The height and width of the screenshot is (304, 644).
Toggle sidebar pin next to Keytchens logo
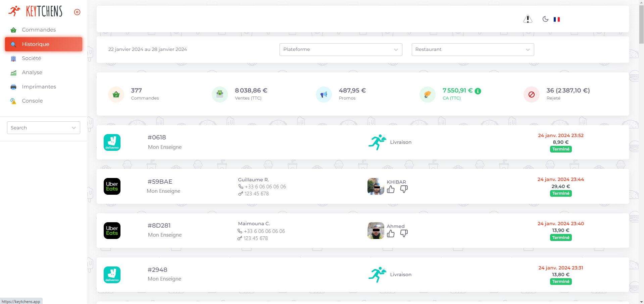pos(77,12)
